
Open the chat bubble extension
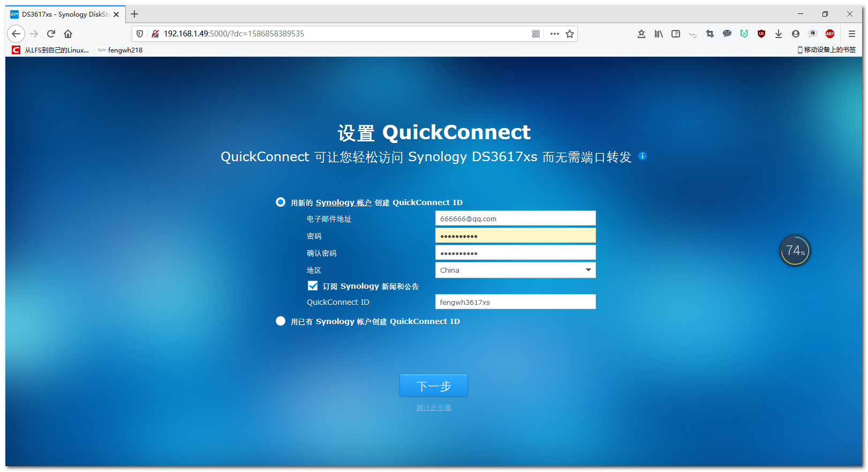tap(727, 34)
